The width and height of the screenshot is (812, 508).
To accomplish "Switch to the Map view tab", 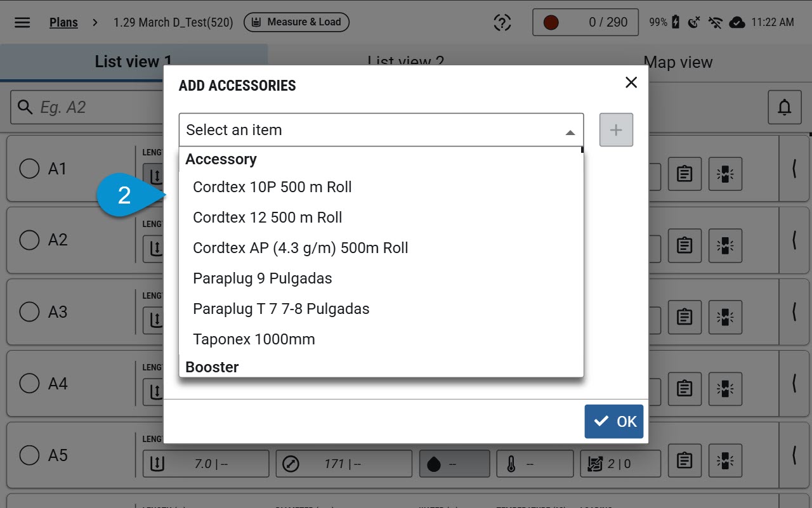I will (678, 62).
